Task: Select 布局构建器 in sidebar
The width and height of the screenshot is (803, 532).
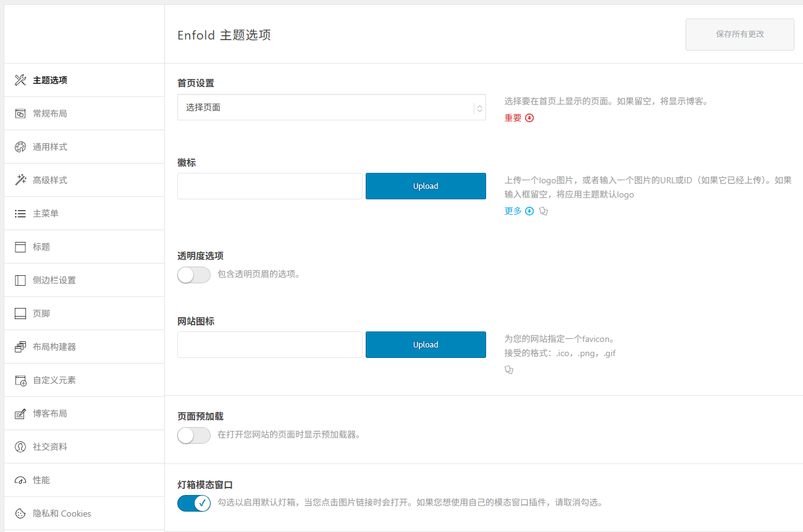Action: [x=85, y=347]
